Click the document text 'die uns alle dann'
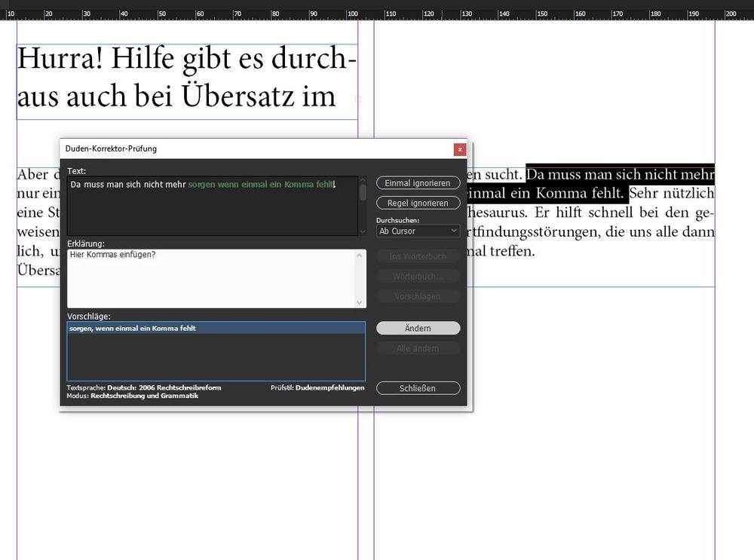 point(660,231)
